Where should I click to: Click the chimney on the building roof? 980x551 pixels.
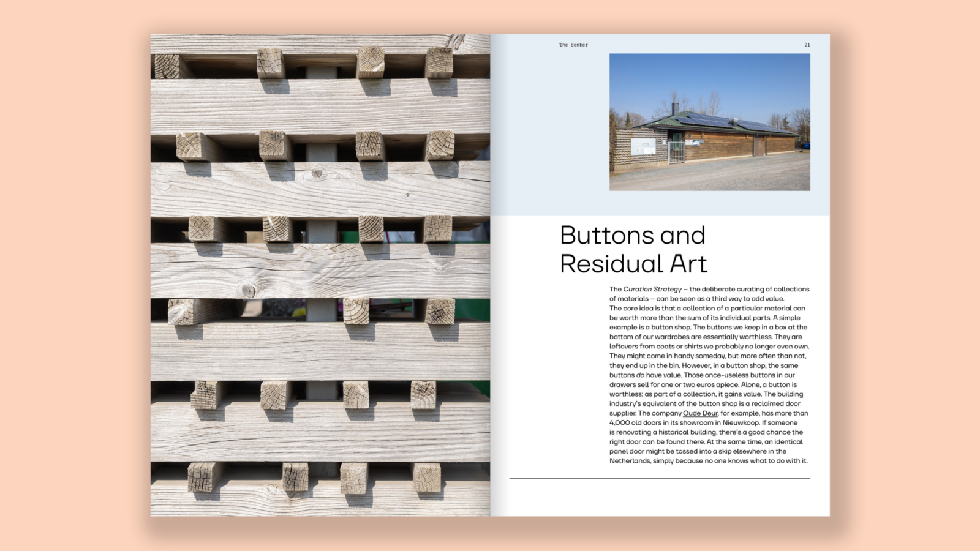675,109
